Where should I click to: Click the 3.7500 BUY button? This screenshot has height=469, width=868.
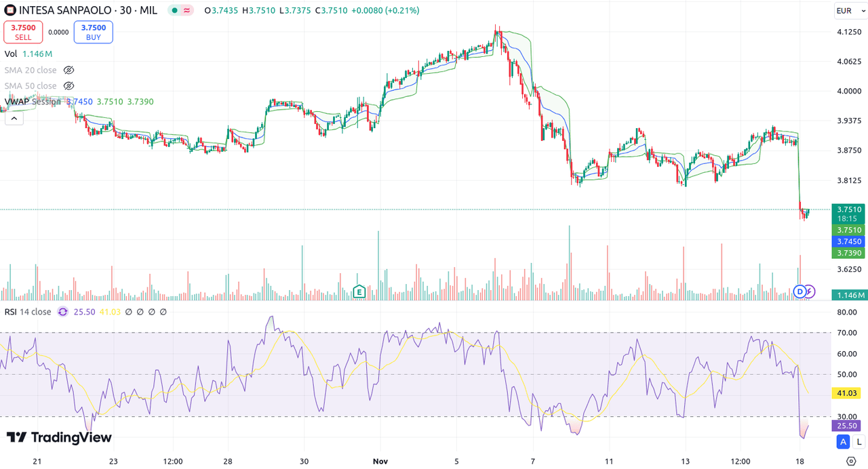coord(94,32)
